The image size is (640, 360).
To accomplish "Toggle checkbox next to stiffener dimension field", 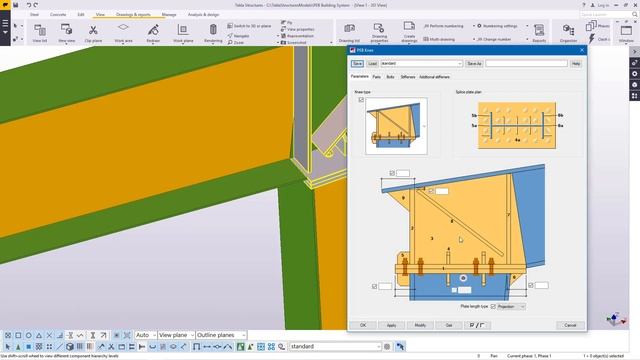I will [431, 191].
